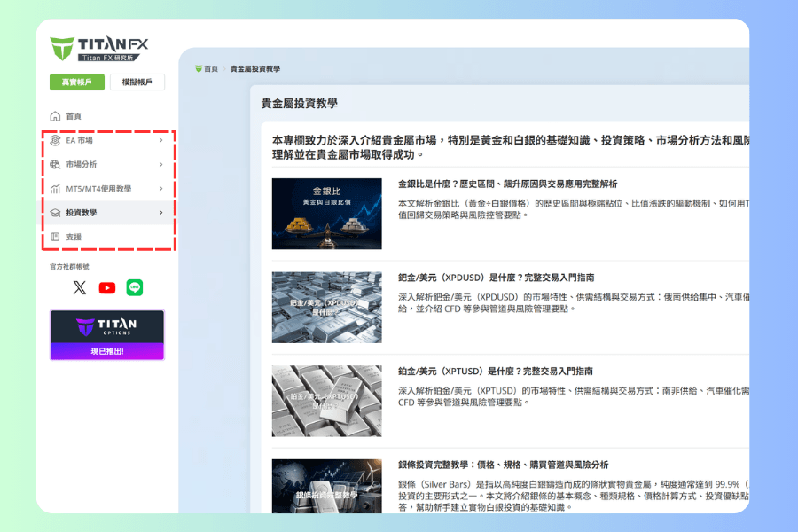Open the EA 市場 menu item

(x=107, y=140)
